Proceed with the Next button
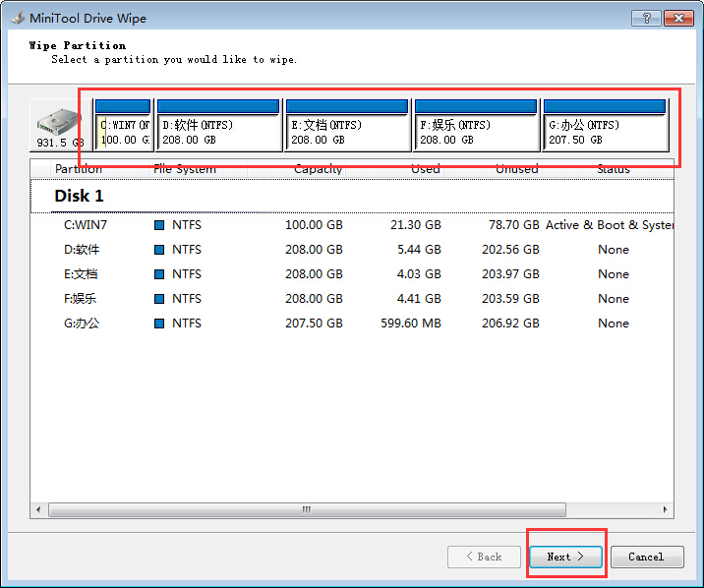 point(565,558)
